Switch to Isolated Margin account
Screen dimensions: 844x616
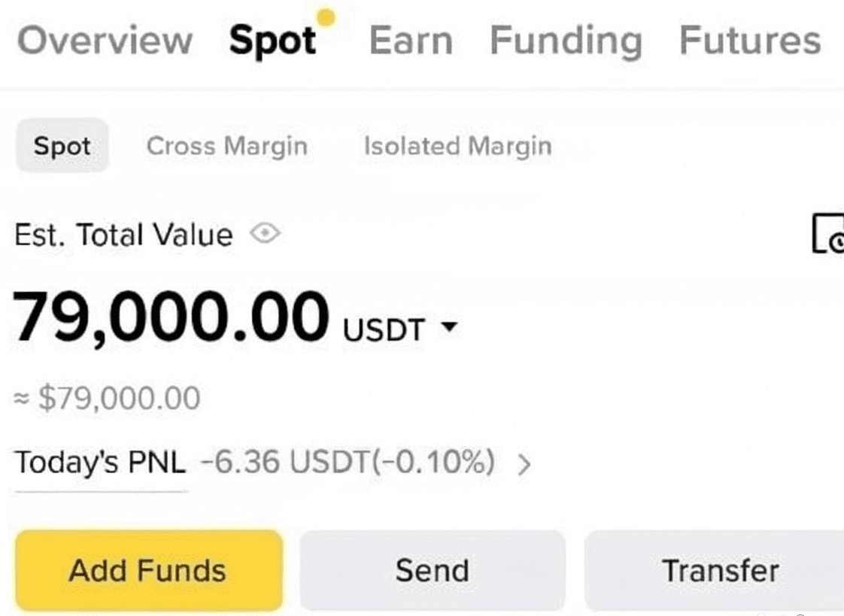(457, 147)
